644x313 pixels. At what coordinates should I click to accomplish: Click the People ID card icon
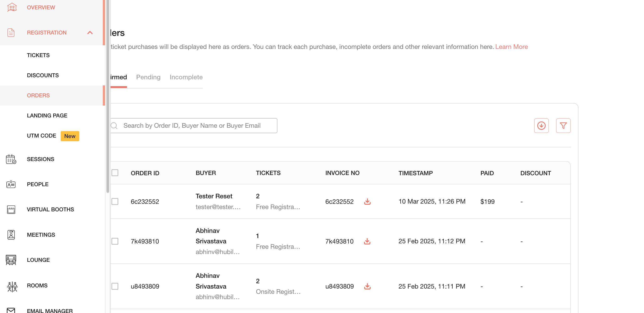(x=11, y=184)
